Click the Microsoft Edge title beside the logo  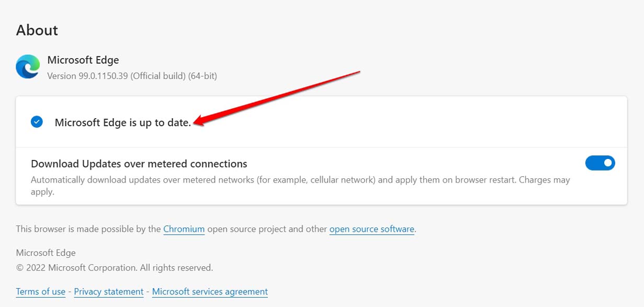[83, 60]
